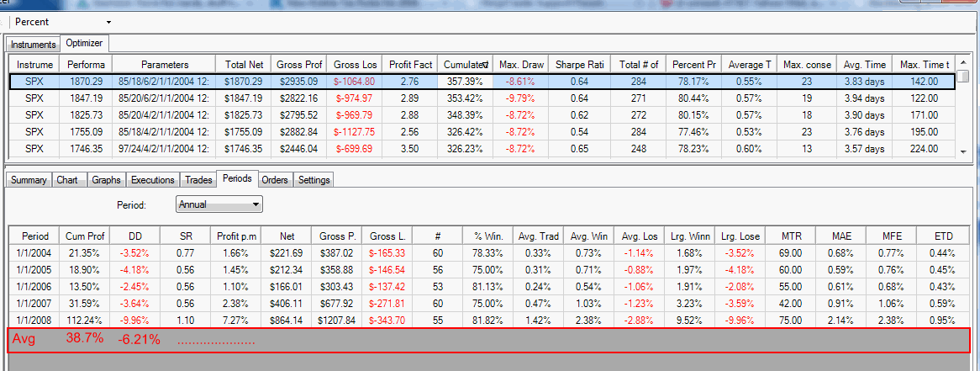Sort results by Profit Factor column

tap(409, 65)
